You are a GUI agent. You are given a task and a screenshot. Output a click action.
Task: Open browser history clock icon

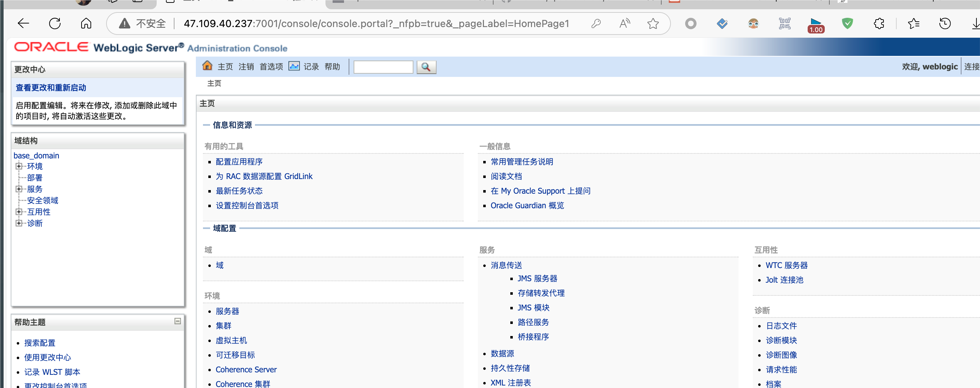tap(945, 23)
